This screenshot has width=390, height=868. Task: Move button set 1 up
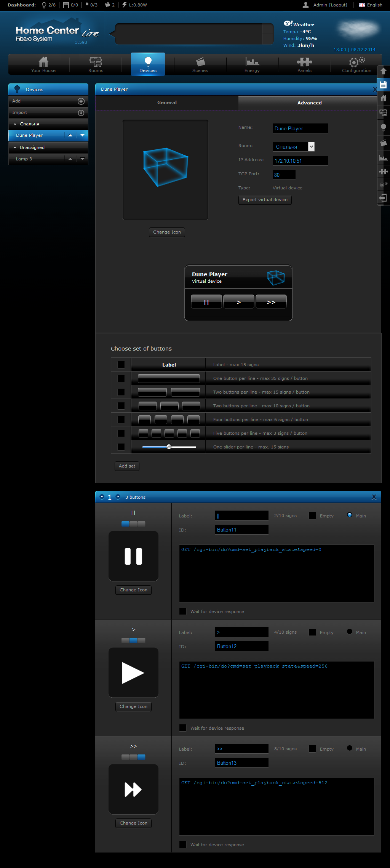point(102,497)
